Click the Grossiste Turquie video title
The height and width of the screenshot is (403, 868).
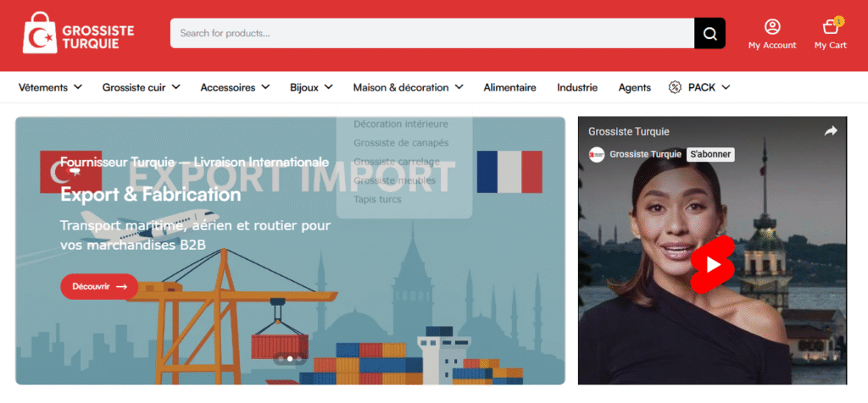pyautogui.click(x=629, y=131)
